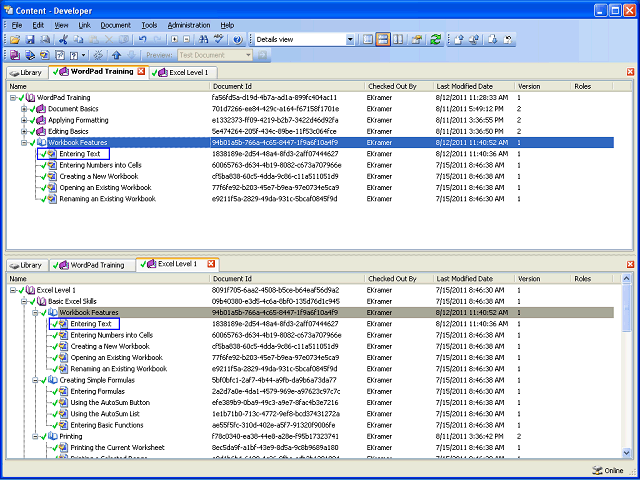Click the Undo arrow icon
This screenshot has width=640, height=480.
pos(142,40)
